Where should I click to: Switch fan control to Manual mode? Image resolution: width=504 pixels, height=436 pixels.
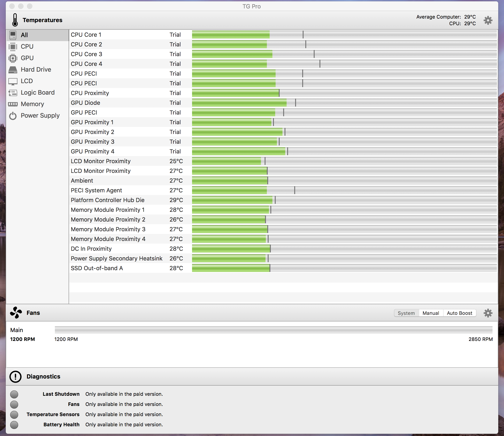431,313
